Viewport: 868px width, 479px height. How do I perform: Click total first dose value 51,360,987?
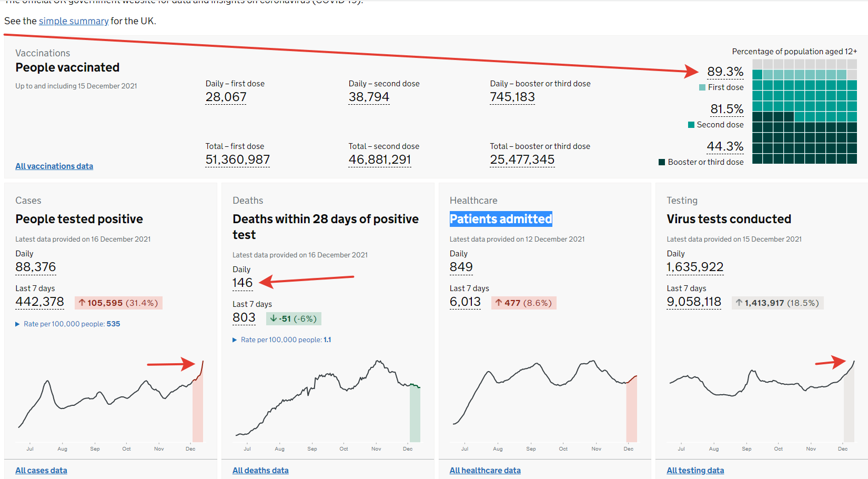pos(238,160)
